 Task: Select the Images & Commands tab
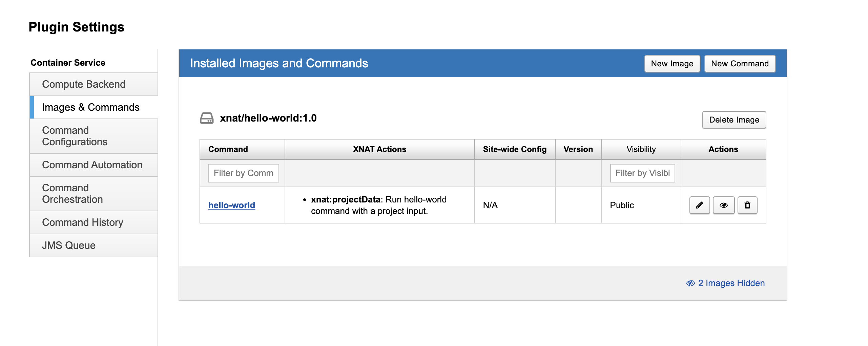pyautogui.click(x=90, y=107)
